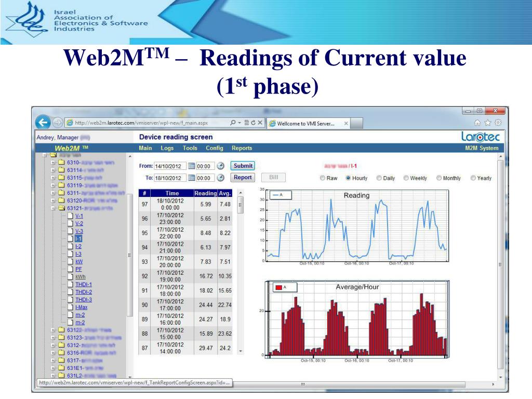Click the page horizontal scrollbar right arrow
The width and height of the screenshot is (532, 399).
point(493,384)
